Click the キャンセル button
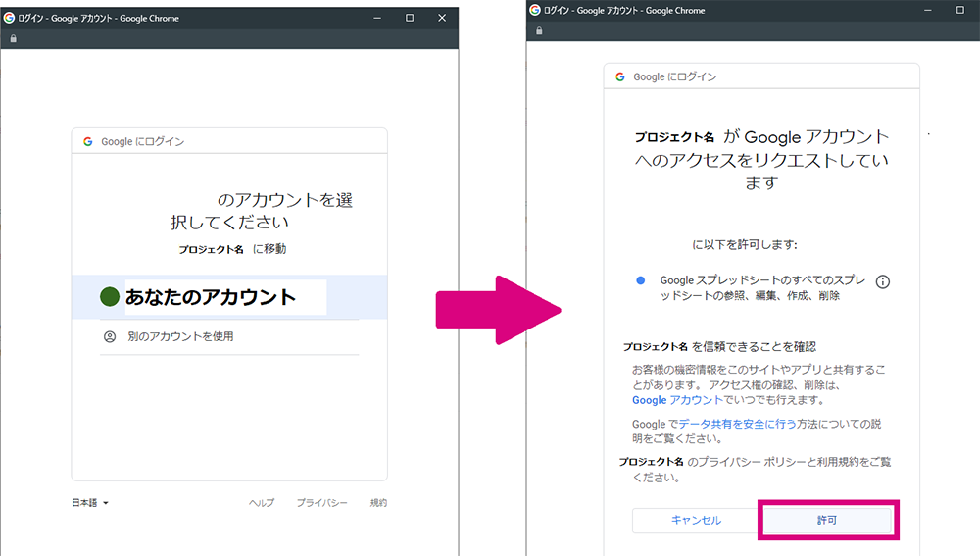The height and width of the screenshot is (556, 980). tap(696, 521)
